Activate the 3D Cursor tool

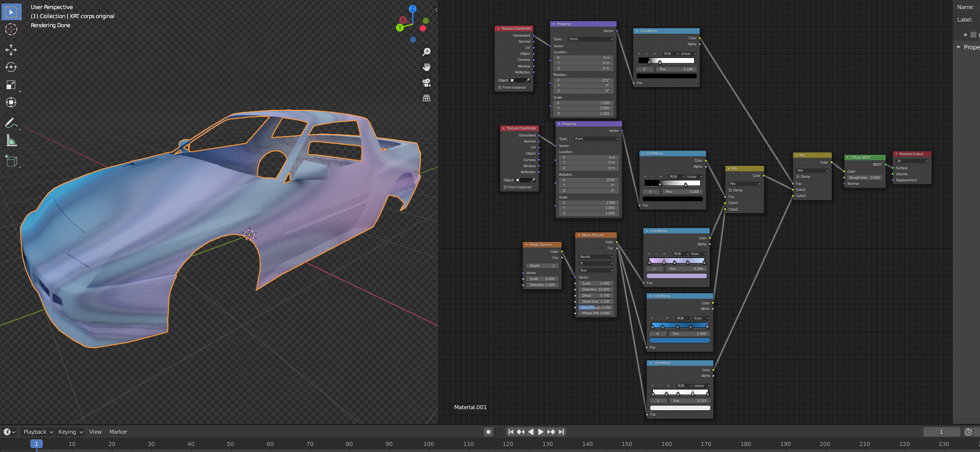tap(11, 29)
